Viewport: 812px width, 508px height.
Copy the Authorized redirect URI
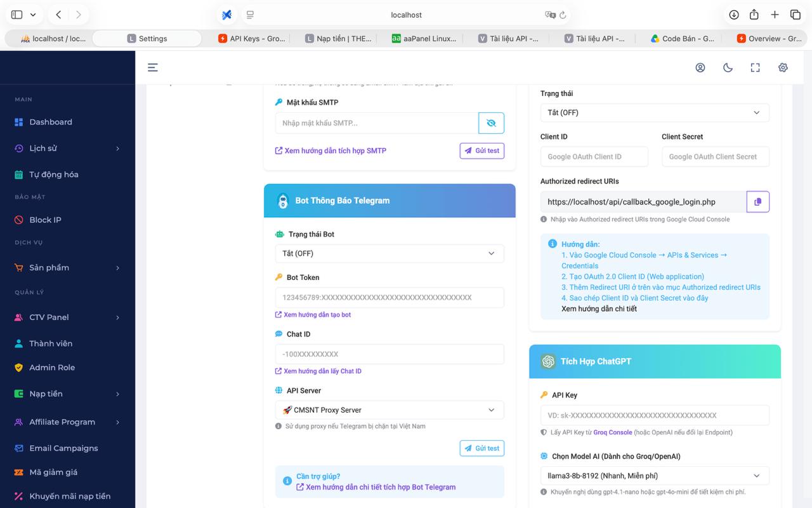(757, 202)
